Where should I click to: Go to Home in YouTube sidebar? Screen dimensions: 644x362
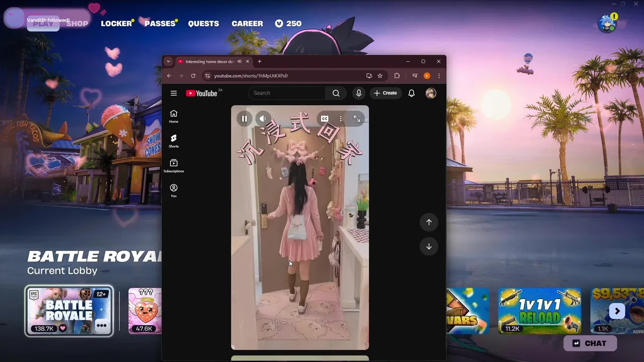coord(174,116)
